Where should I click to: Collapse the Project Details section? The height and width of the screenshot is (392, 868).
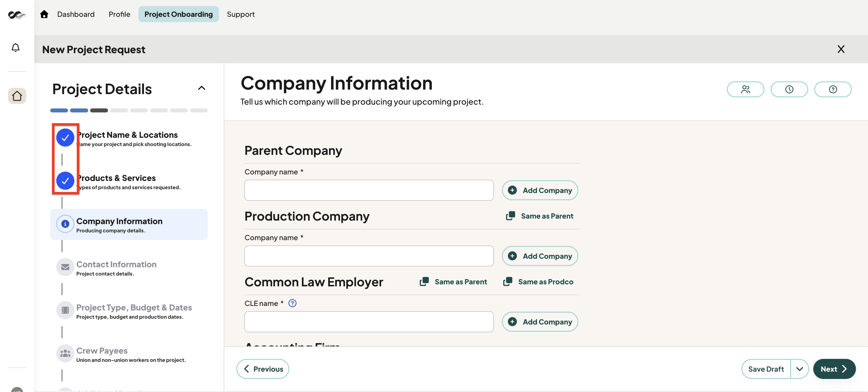click(201, 88)
